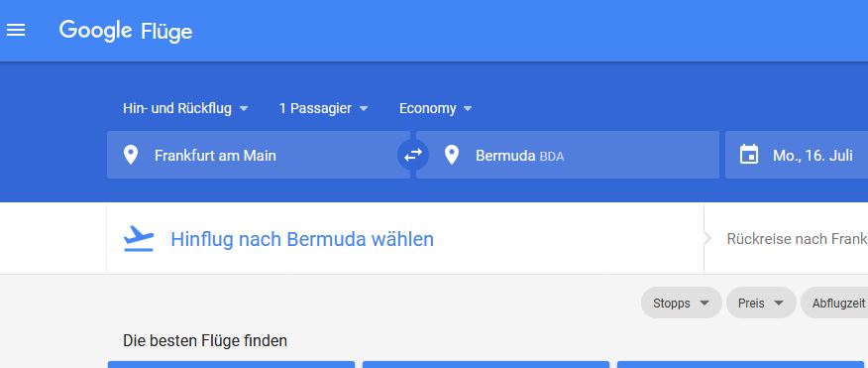This screenshot has height=368, width=868.
Task: Click the calendar icon by date
Action: tap(749, 155)
